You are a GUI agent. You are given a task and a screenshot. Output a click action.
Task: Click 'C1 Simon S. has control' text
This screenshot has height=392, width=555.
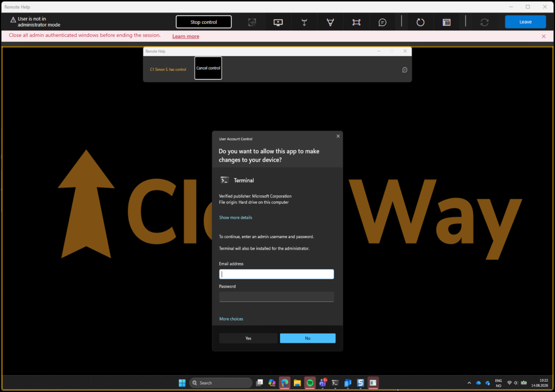pyautogui.click(x=168, y=69)
